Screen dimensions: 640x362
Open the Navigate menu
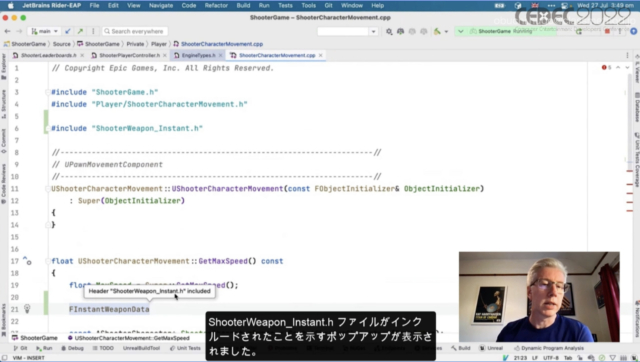[x=161, y=6]
